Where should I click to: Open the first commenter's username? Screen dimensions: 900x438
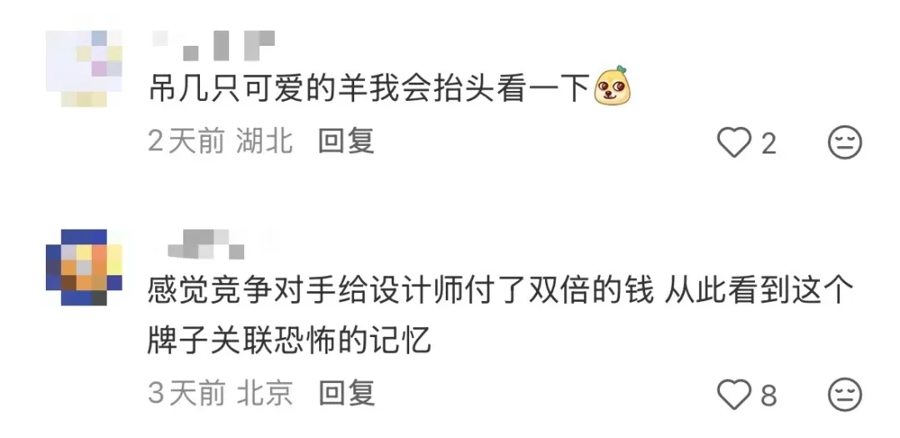[214, 45]
